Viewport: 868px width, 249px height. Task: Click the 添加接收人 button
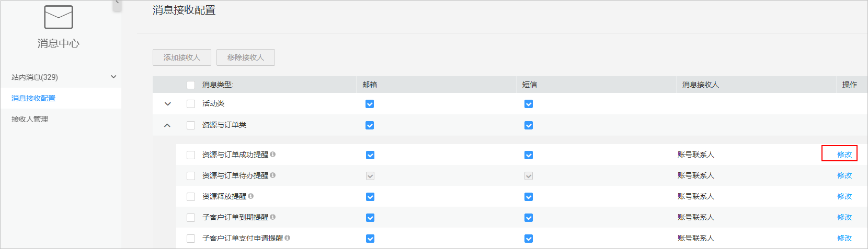[x=182, y=57]
